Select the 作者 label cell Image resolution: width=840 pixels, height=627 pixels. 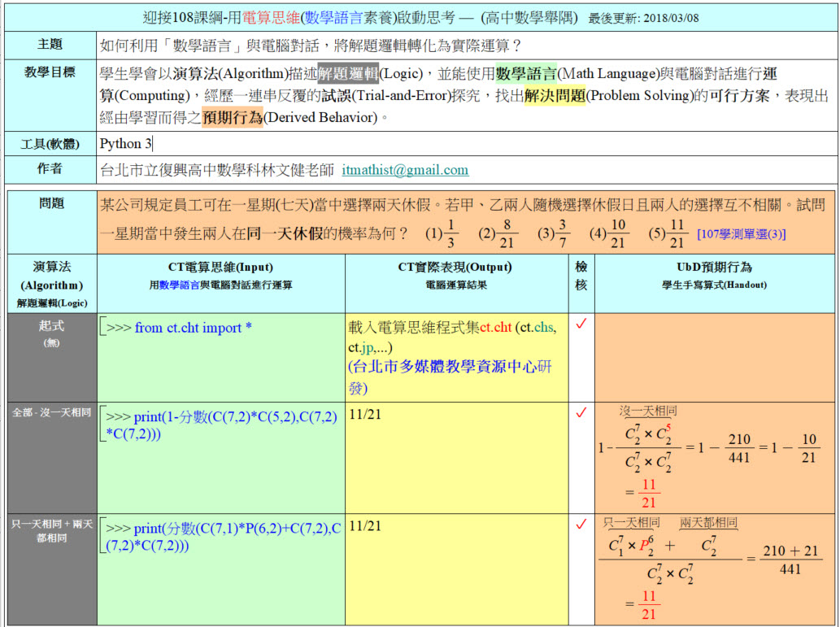[x=50, y=169]
